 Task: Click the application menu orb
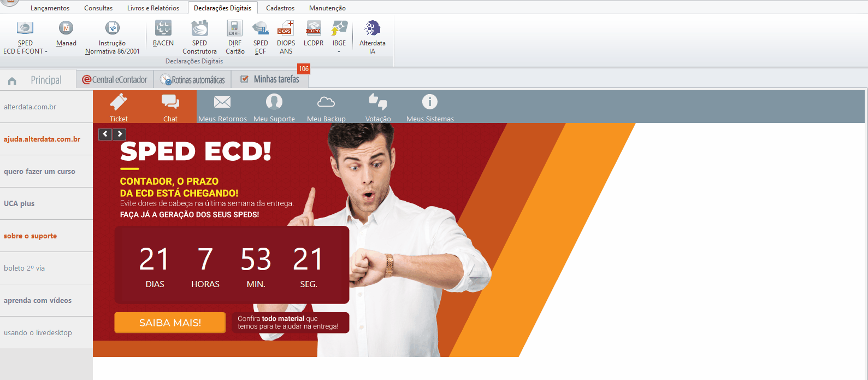click(x=9, y=2)
